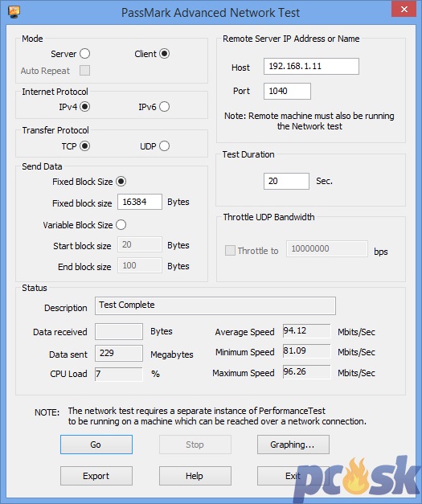Click the Exit button

[x=293, y=476]
